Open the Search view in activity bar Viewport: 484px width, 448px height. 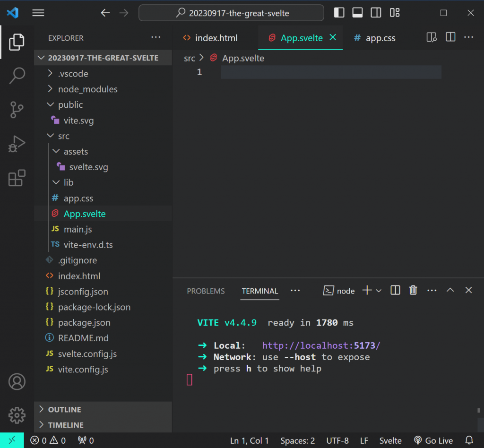pos(17,76)
